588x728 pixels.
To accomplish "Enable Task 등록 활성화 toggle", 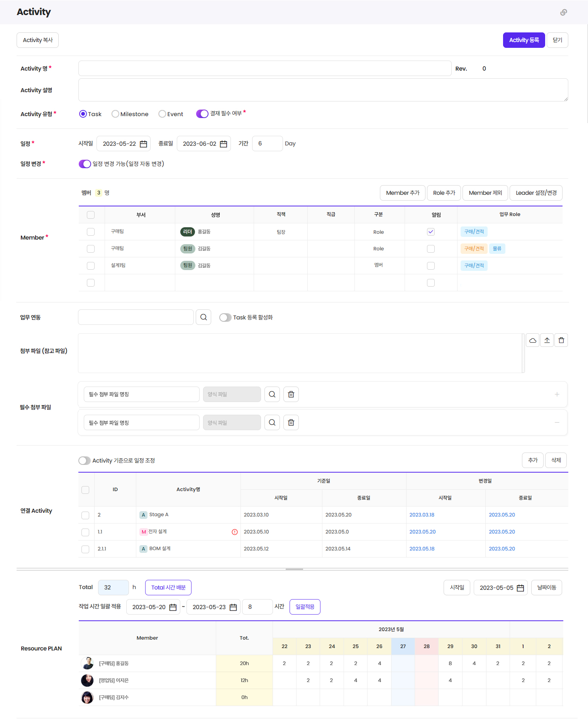I will [x=225, y=318].
